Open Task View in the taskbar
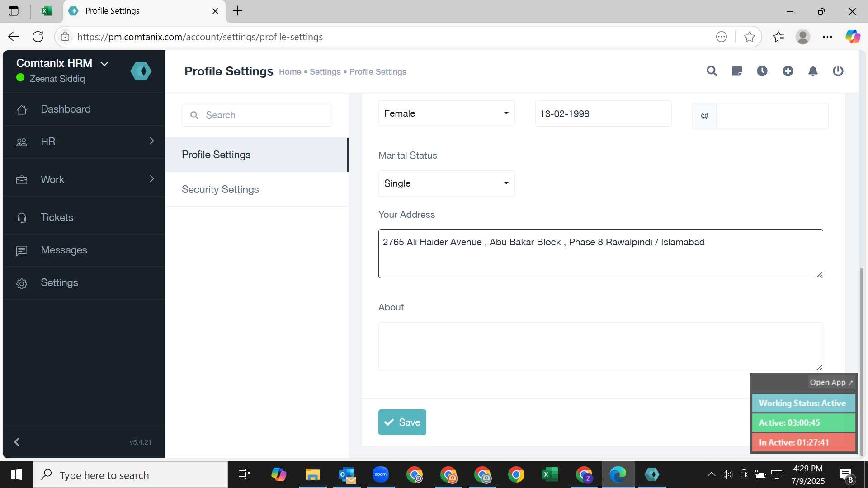Image resolution: width=868 pixels, height=488 pixels. [244, 474]
